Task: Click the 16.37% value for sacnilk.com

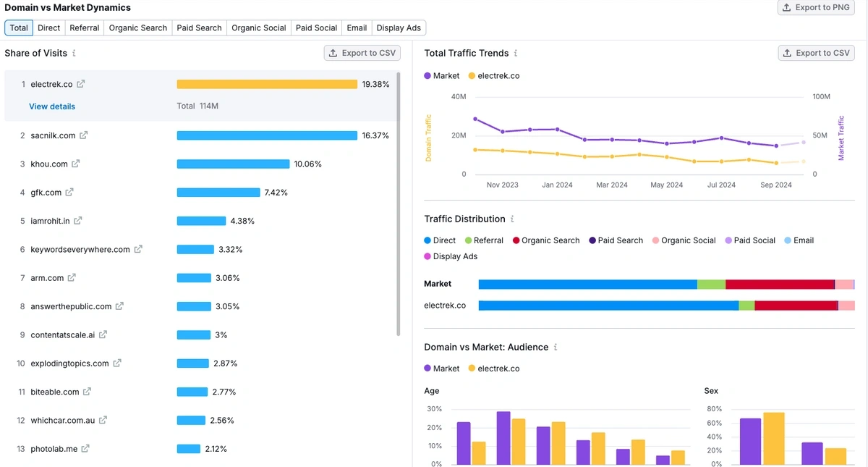Action: pos(376,135)
